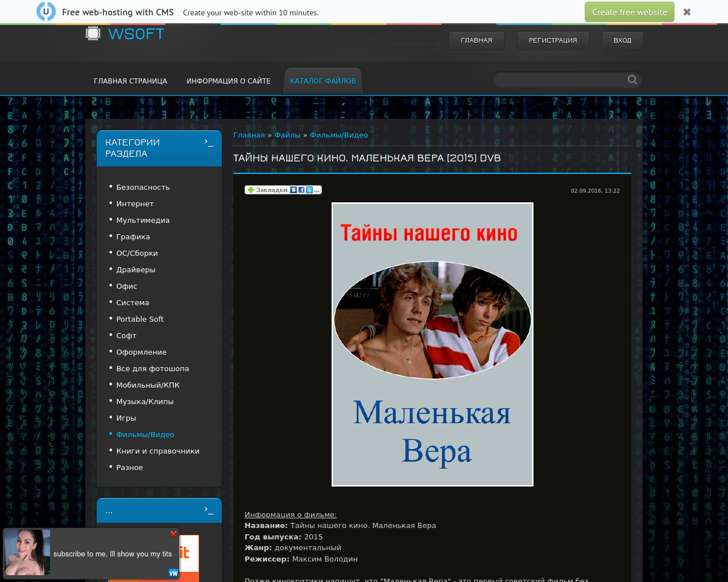Open Фильмы/Видео category in sidebar
This screenshot has width=728, height=582.
145,435
